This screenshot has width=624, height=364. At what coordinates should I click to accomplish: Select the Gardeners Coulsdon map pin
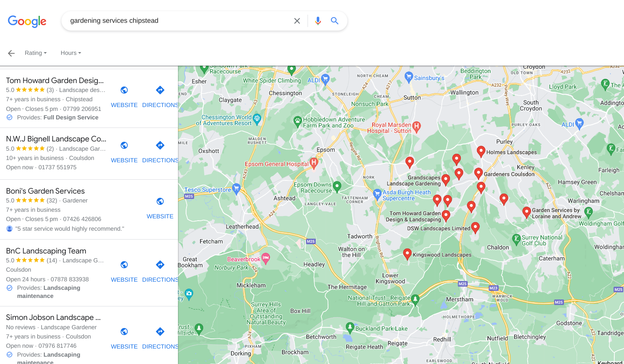coord(479,173)
